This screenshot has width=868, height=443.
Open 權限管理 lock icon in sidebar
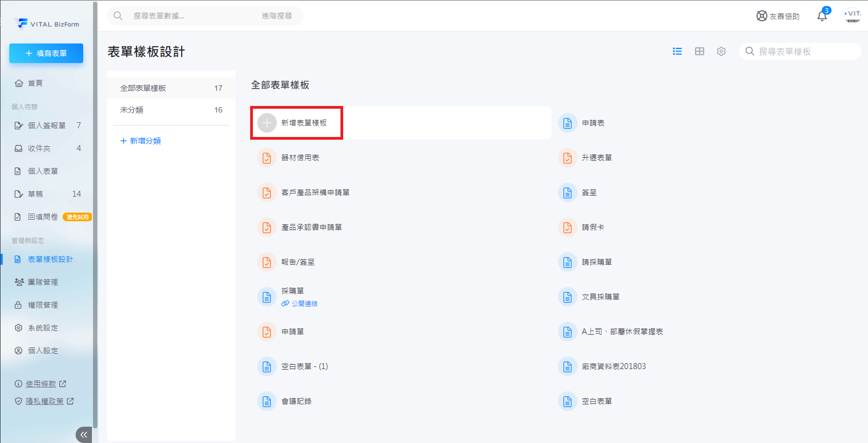pos(18,305)
